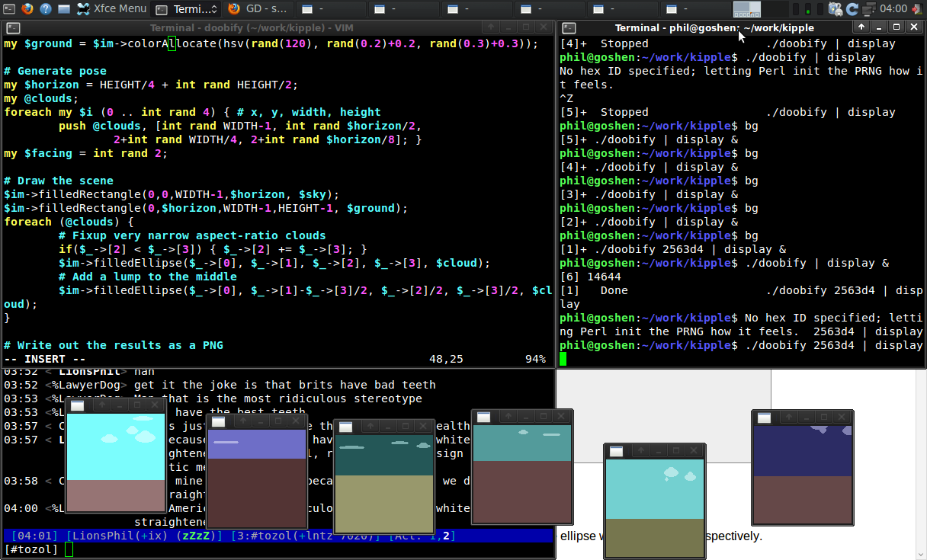Image resolution: width=927 pixels, height=560 pixels.
Task: Click window menu icon of phil@goshen terminal
Action: click(x=569, y=27)
